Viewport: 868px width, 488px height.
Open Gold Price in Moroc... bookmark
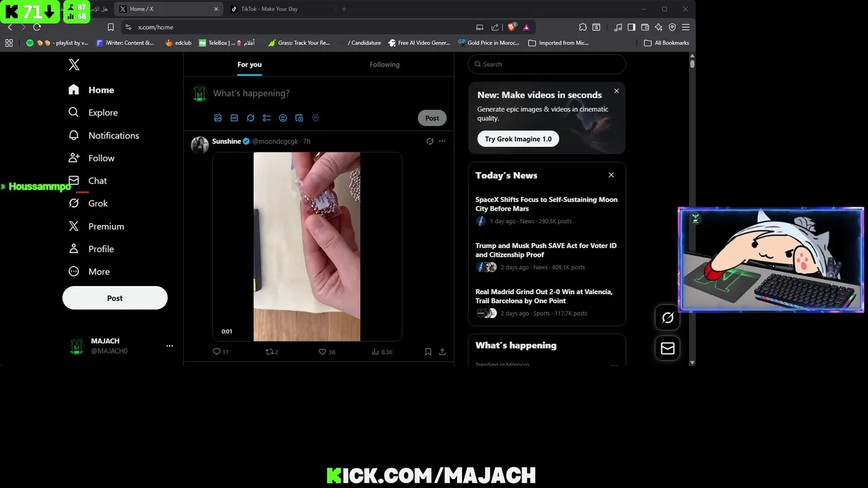(x=488, y=43)
